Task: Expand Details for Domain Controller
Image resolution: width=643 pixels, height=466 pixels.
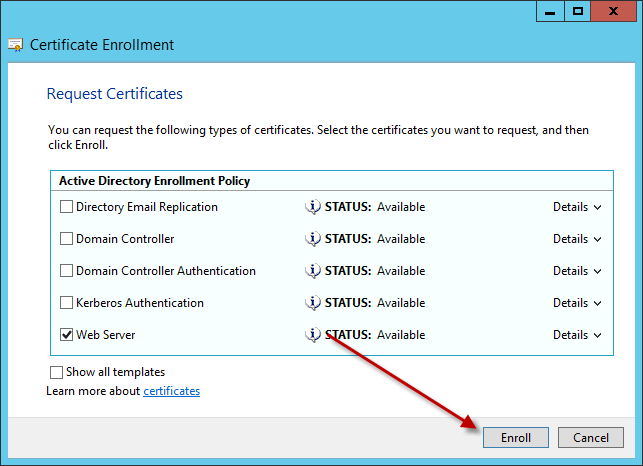Action: tap(577, 239)
